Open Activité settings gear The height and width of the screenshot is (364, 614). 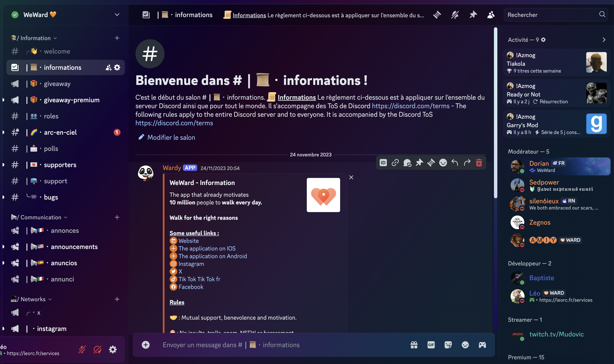pos(543,40)
